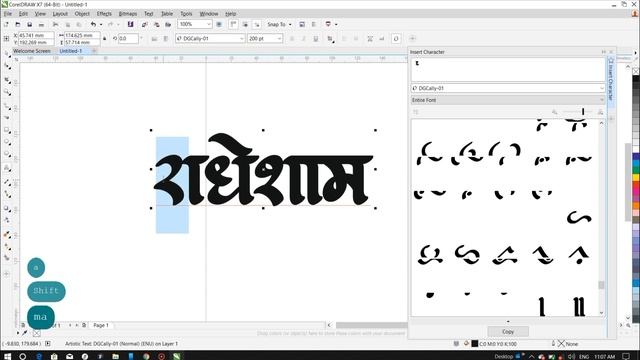The height and width of the screenshot is (360, 640).
Task: Toggle Show Guidelines button
Action: pyautogui.click(x=257, y=24)
